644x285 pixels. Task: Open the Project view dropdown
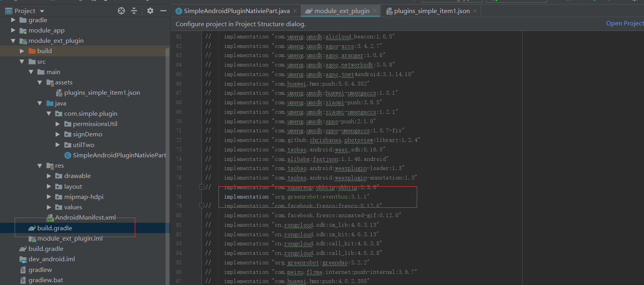point(42,11)
